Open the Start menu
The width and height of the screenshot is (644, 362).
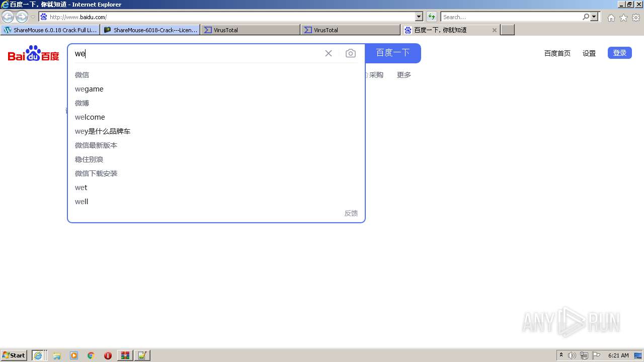pyautogui.click(x=14, y=355)
